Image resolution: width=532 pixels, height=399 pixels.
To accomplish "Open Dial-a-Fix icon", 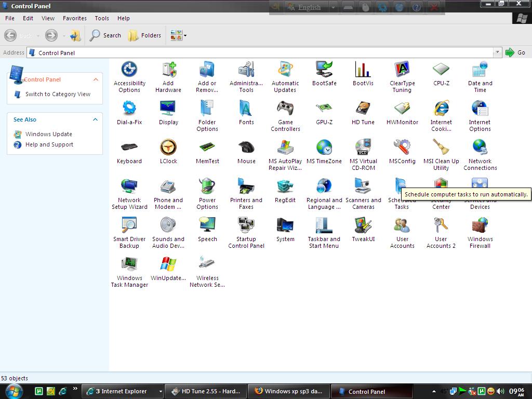I will [129, 109].
